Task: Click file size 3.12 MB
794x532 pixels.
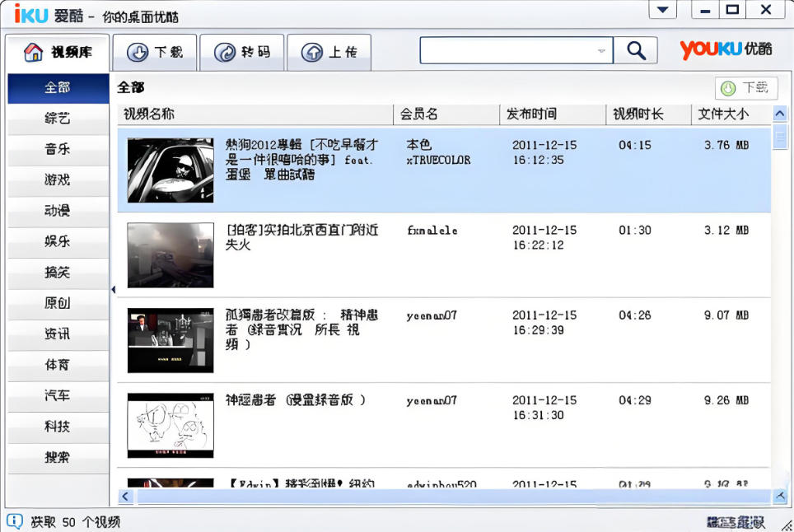Action: pos(726,231)
